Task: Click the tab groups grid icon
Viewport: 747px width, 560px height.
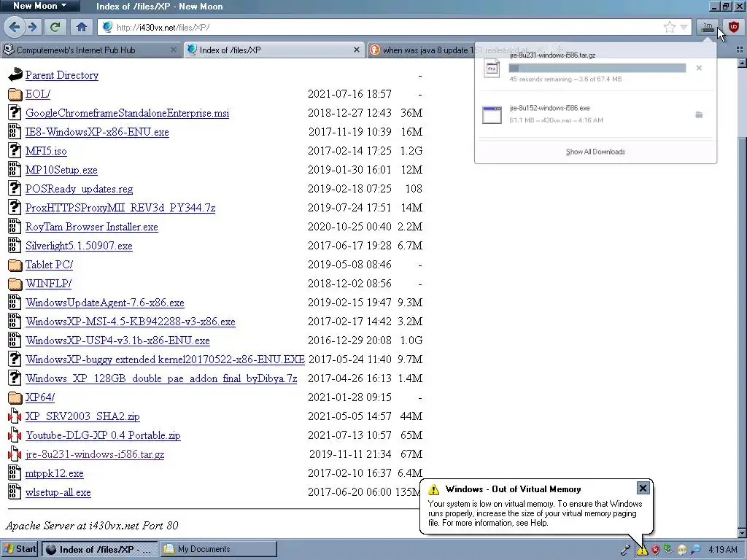Action: (740, 50)
